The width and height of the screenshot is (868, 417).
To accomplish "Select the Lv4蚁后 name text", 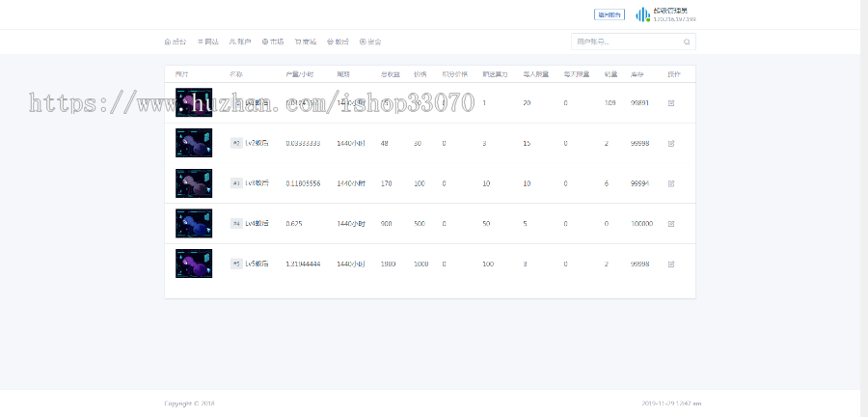I will pos(257,224).
